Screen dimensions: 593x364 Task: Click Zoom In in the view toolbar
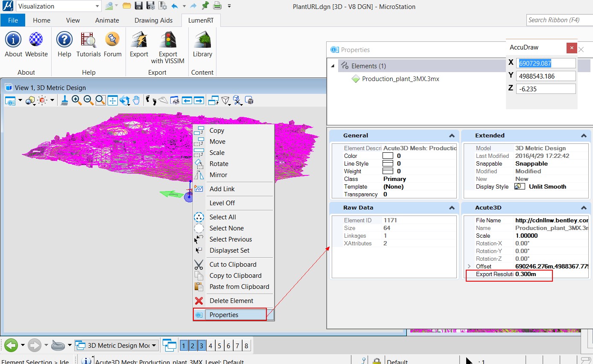(76, 100)
